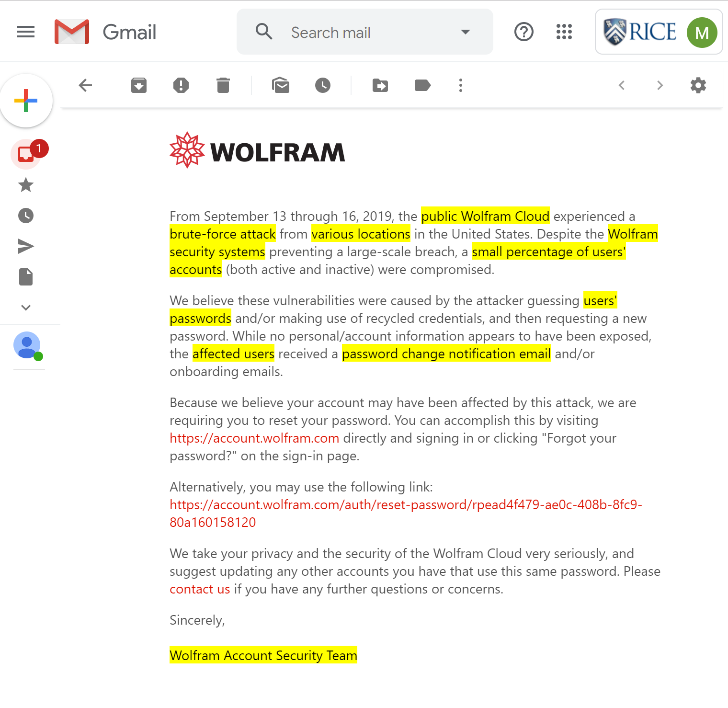Open Inbox with one unread
The width and height of the screenshot is (728, 708).
coord(27,154)
